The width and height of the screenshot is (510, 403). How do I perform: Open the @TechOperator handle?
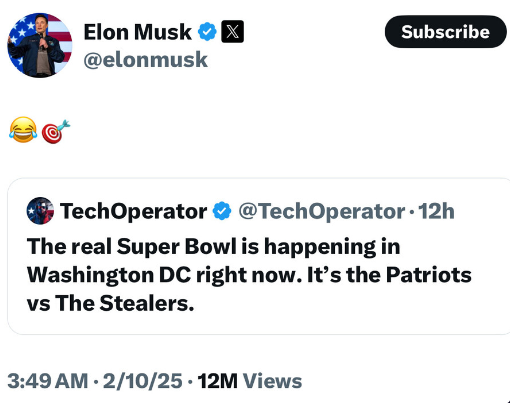coord(322,211)
